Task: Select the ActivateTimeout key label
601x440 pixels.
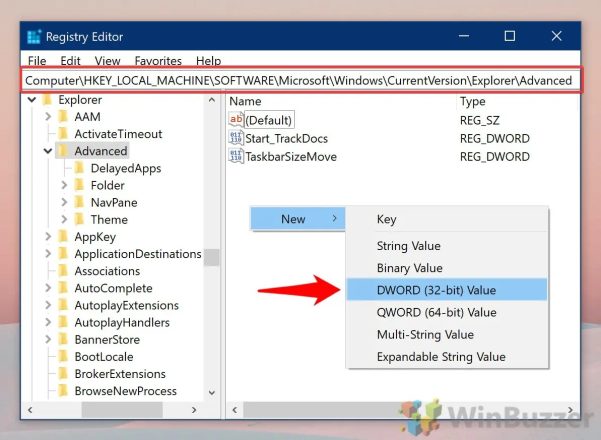Action: pyautogui.click(x=118, y=134)
